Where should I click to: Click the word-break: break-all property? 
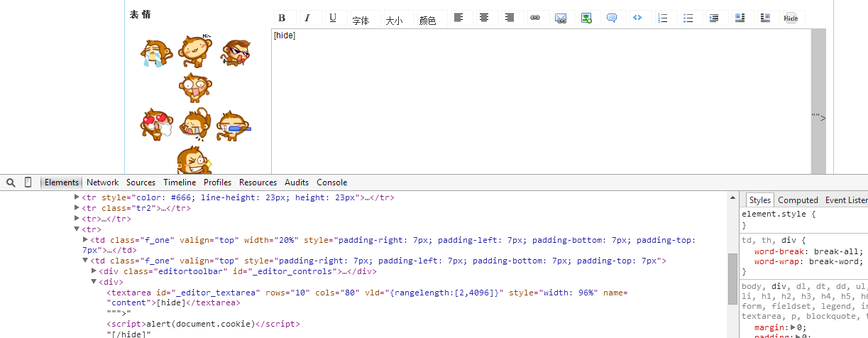[808, 251]
